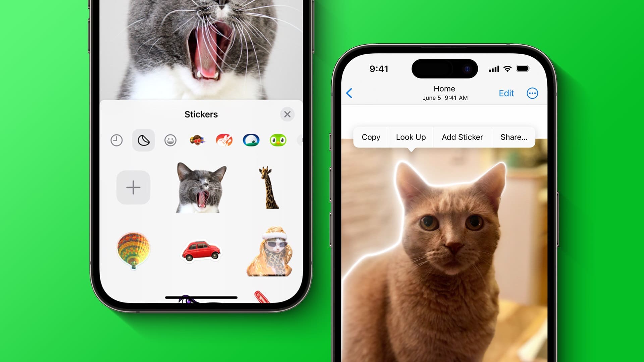Tap Add Sticker in context menu

[x=462, y=137]
